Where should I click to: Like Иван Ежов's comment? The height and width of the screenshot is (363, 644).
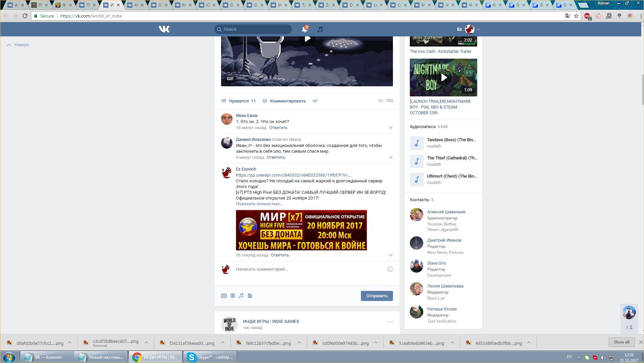391,128
